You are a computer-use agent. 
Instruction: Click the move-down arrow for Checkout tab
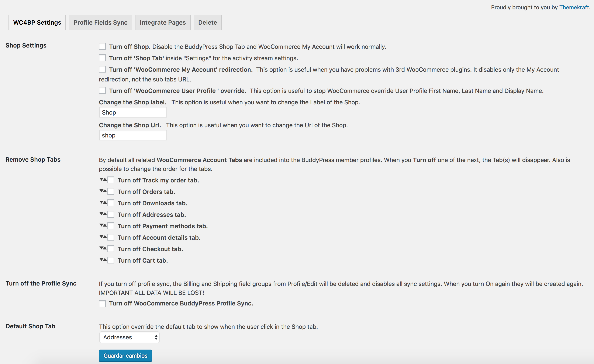click(x=101, y=248)
